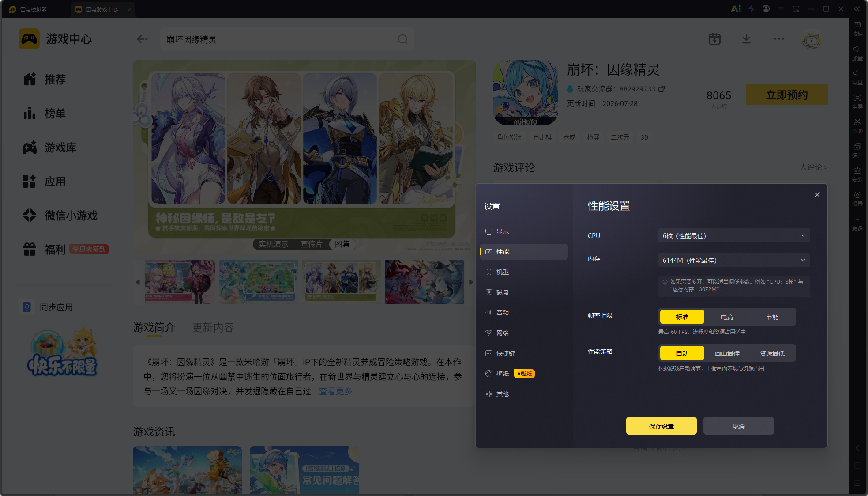The height and width of the screenshot is (496, 868).
Task: Open 设置 from the right sidebar
Action: pos(857,199)
